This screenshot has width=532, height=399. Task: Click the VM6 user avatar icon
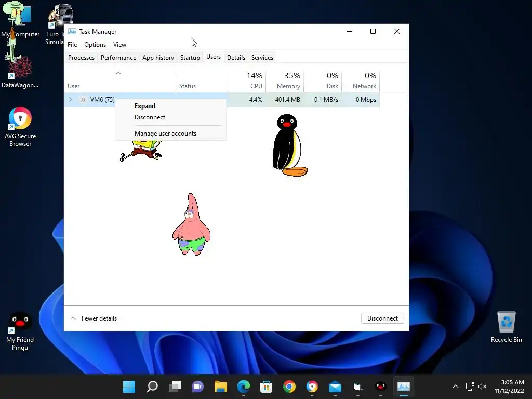point(83,100)
